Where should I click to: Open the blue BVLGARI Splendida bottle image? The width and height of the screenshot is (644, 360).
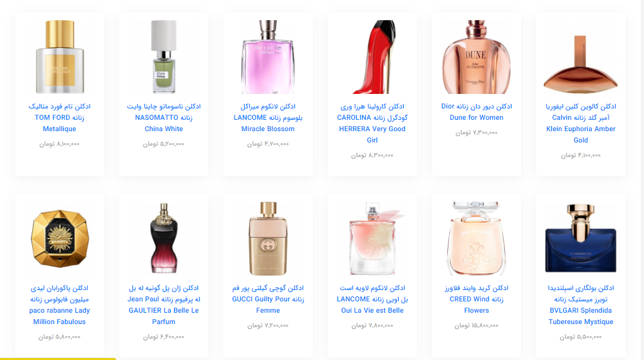click(581, 238)
